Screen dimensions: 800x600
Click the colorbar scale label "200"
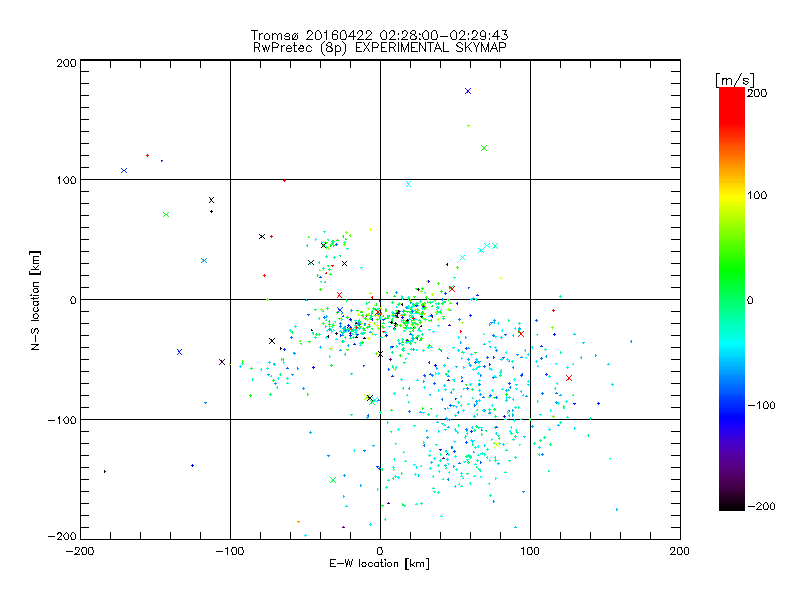click(757, 93)
